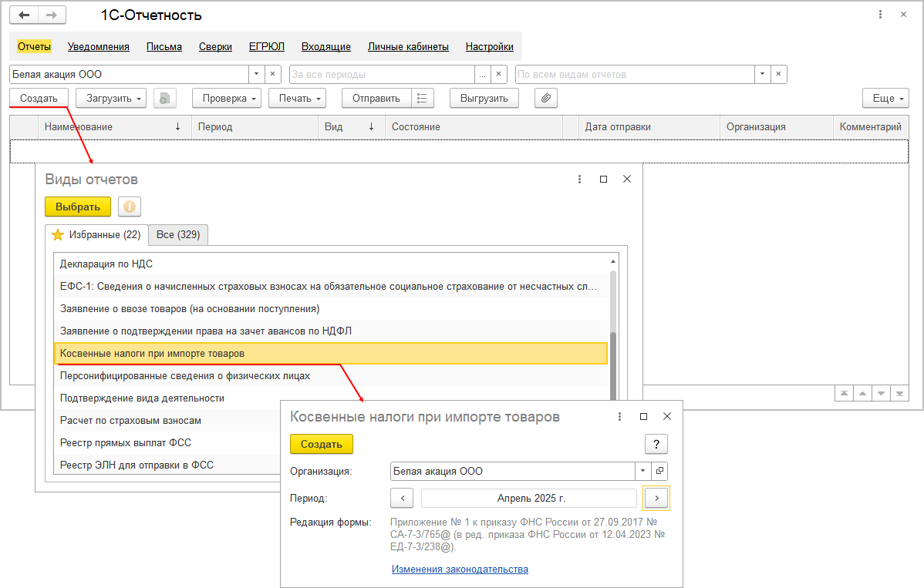Select Косвенные налоги при импорте товаров row

(331, 354)
